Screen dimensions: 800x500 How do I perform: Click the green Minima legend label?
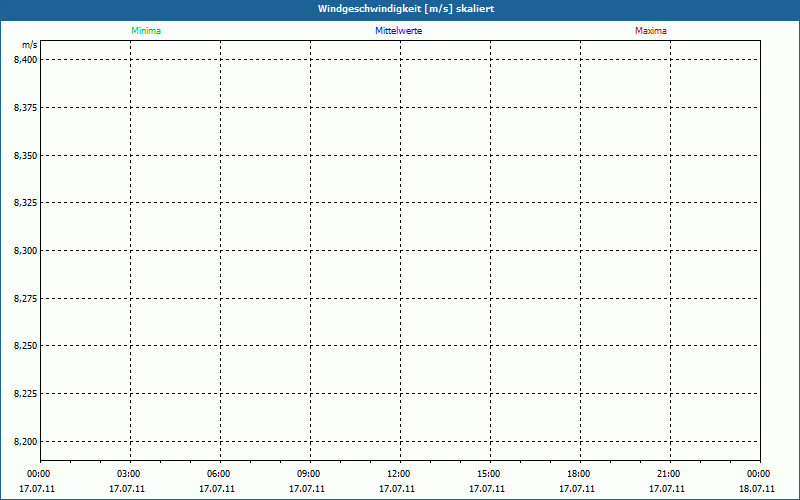146,31
